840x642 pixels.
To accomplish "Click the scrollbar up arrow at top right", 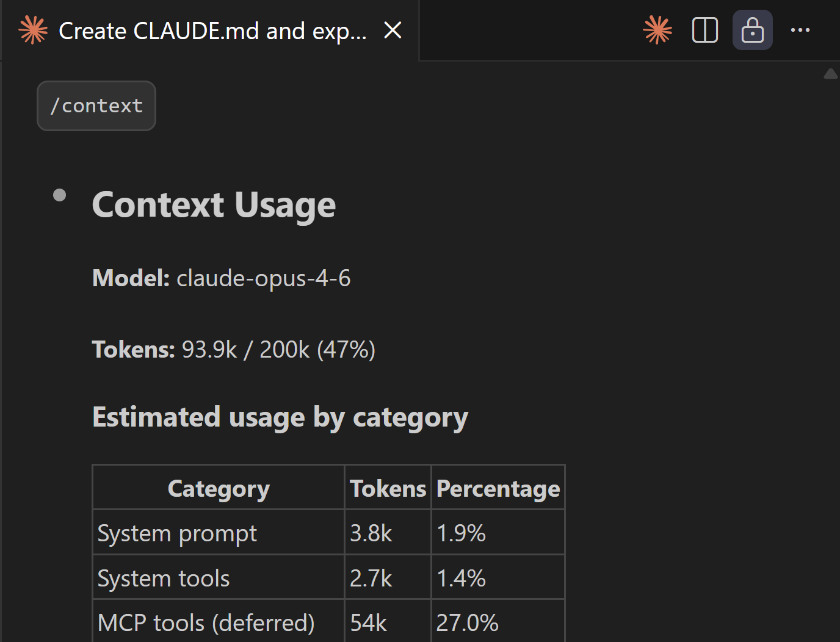I will pyautogui.click(x=831, y=73).
